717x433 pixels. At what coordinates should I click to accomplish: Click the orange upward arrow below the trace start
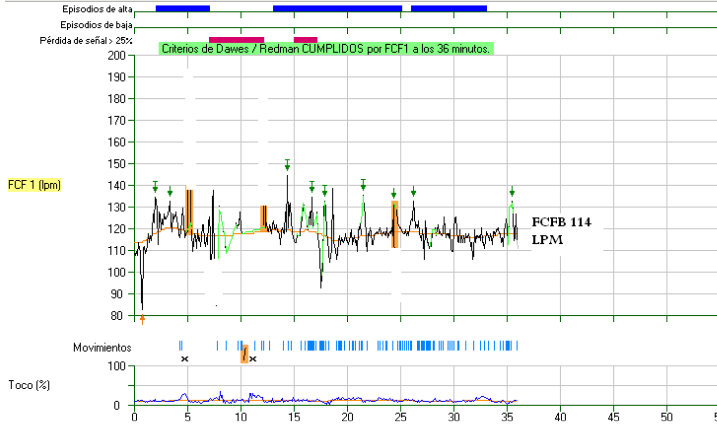tap(142, 319)
